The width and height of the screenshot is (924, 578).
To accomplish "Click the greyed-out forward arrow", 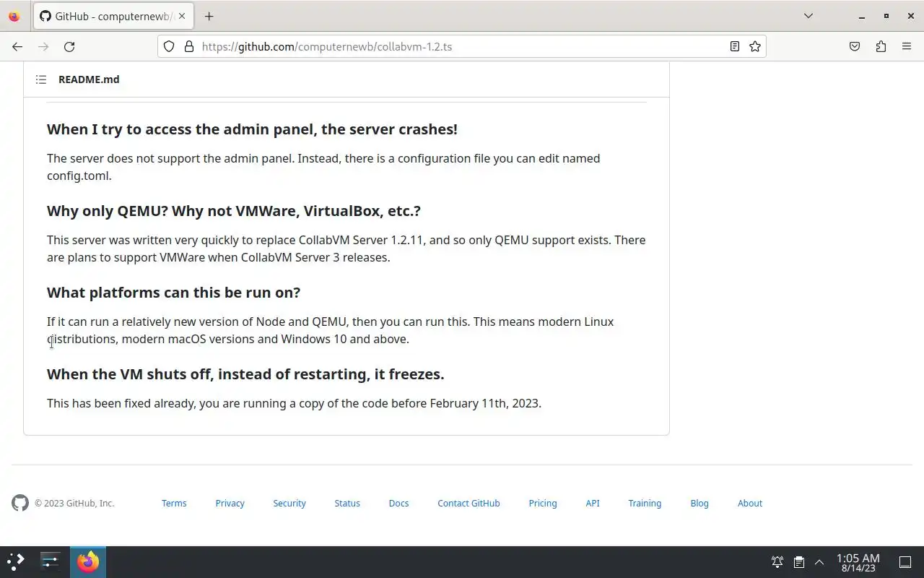I will click(x=43, y=46).
